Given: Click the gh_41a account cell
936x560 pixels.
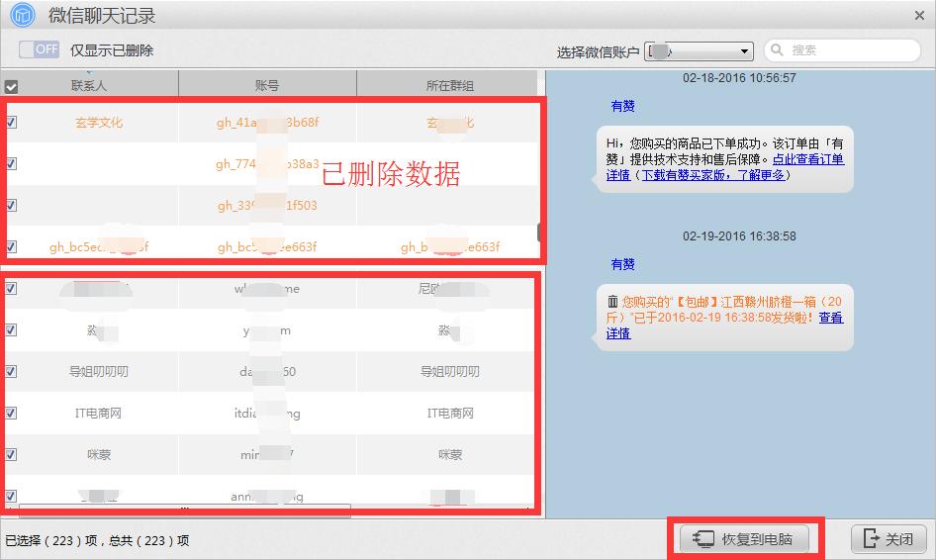Looking at the screenshot, I should click(267, 123).
